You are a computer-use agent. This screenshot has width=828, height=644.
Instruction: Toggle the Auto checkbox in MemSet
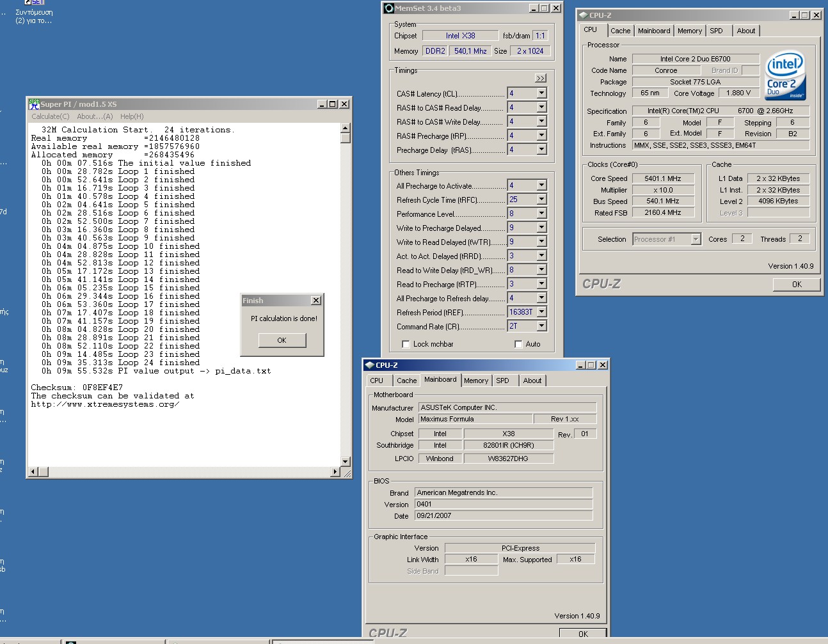[x=518, y=344]
